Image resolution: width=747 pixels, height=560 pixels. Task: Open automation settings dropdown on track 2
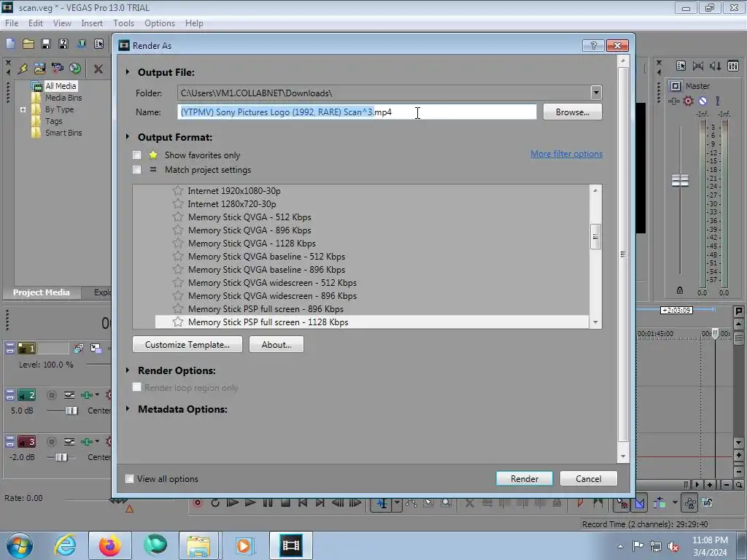coord(97,394)
